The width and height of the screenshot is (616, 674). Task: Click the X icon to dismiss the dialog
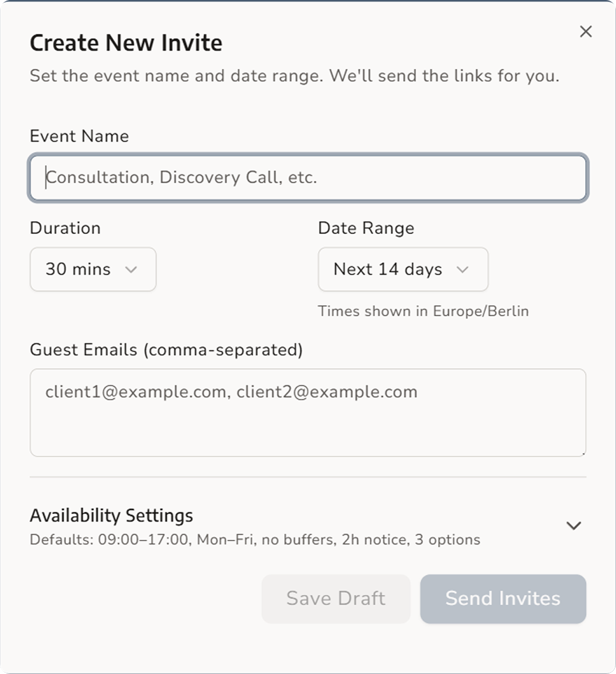(586, 32)
